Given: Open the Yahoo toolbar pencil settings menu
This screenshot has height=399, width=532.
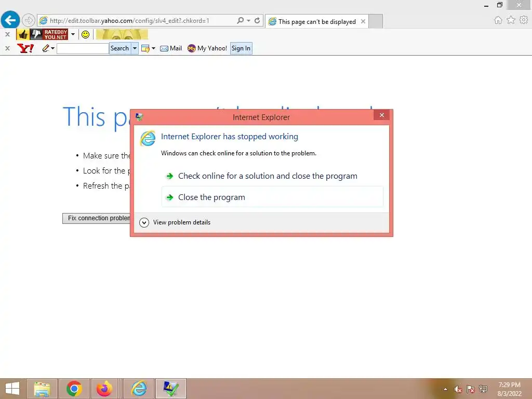Looking at the screenshot, I should pos(48,48).
